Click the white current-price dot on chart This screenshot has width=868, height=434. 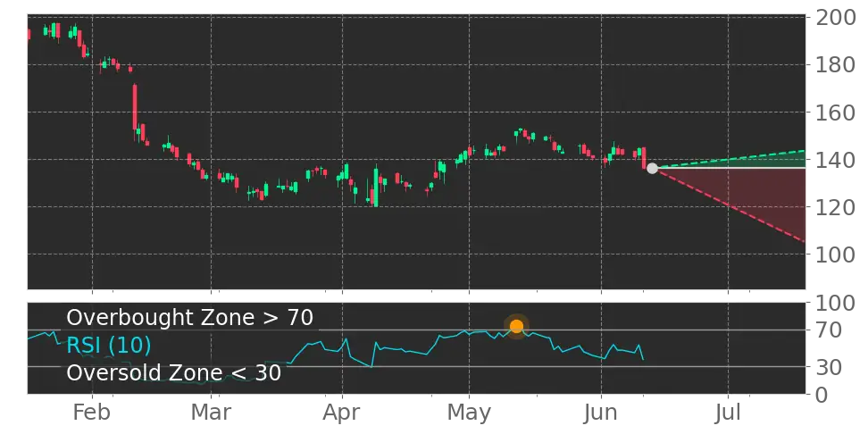pos(652,168)
